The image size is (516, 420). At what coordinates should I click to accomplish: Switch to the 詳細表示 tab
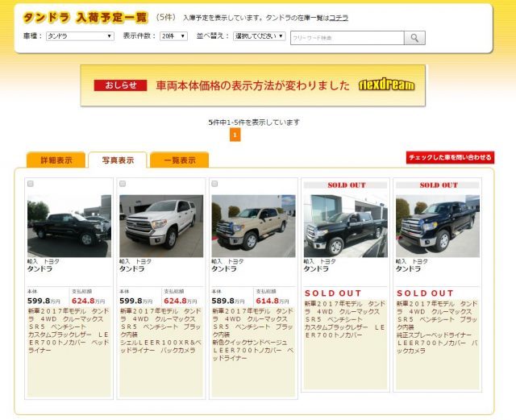[56, 160]
